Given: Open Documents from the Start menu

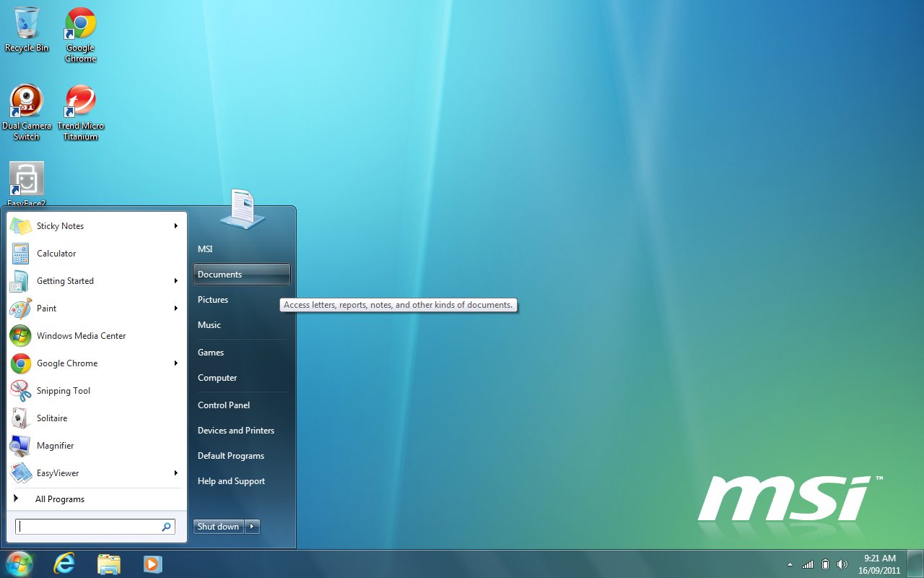Looking at the screenshot, I should click(x=242, y=275).
